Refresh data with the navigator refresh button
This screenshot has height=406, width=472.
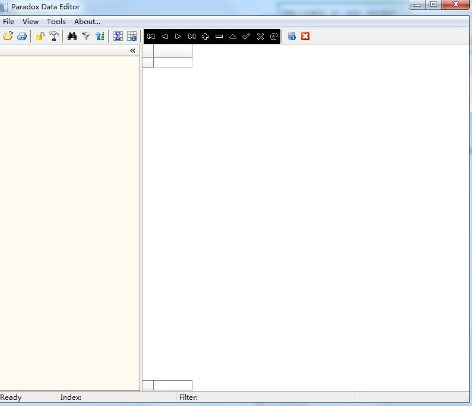click(x=274, y=36)
